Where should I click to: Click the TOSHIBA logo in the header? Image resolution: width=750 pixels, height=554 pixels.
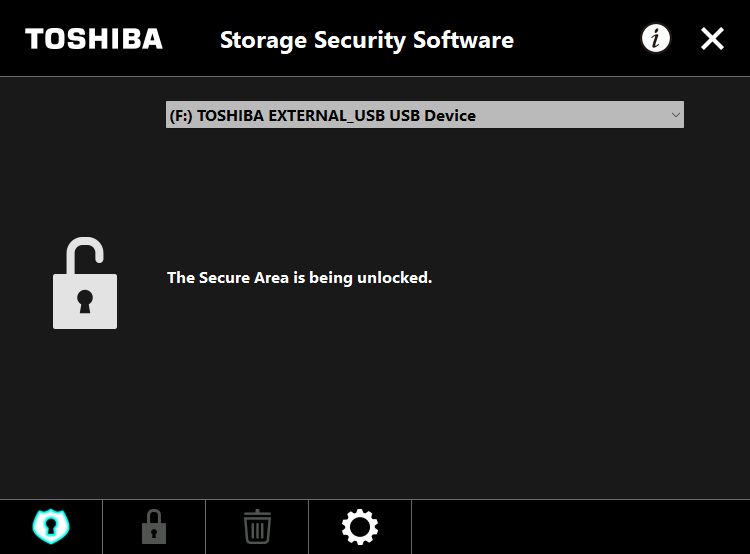[94, 39]
